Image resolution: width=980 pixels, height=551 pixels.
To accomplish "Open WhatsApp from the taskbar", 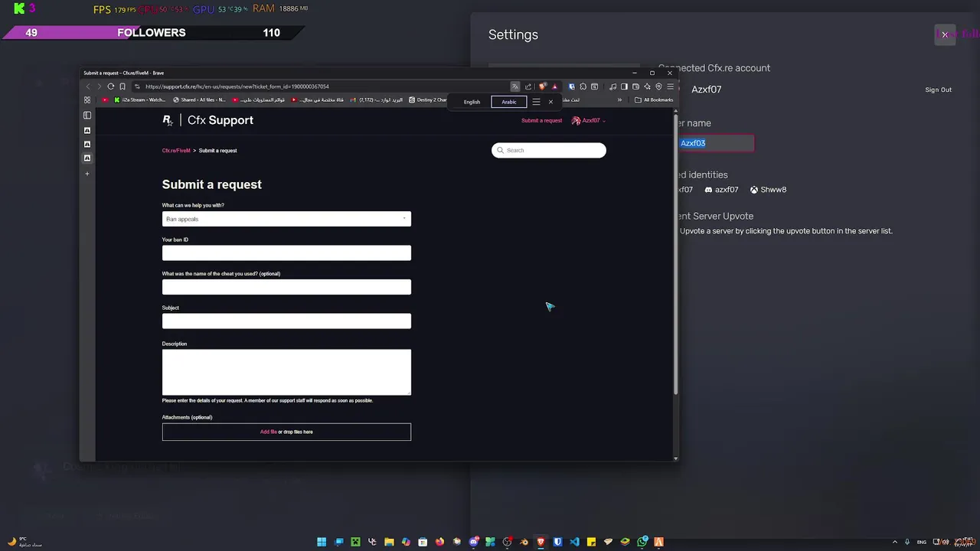I will (x=642, y=542).
